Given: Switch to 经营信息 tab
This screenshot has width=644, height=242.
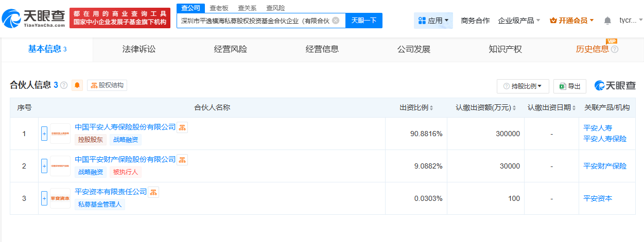Looking at the screenshot, I should click(322, 49).
